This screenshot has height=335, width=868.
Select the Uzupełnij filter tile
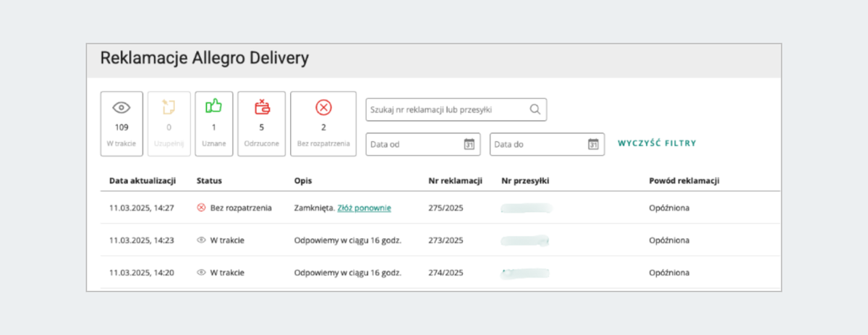click(x=169, y=124)
